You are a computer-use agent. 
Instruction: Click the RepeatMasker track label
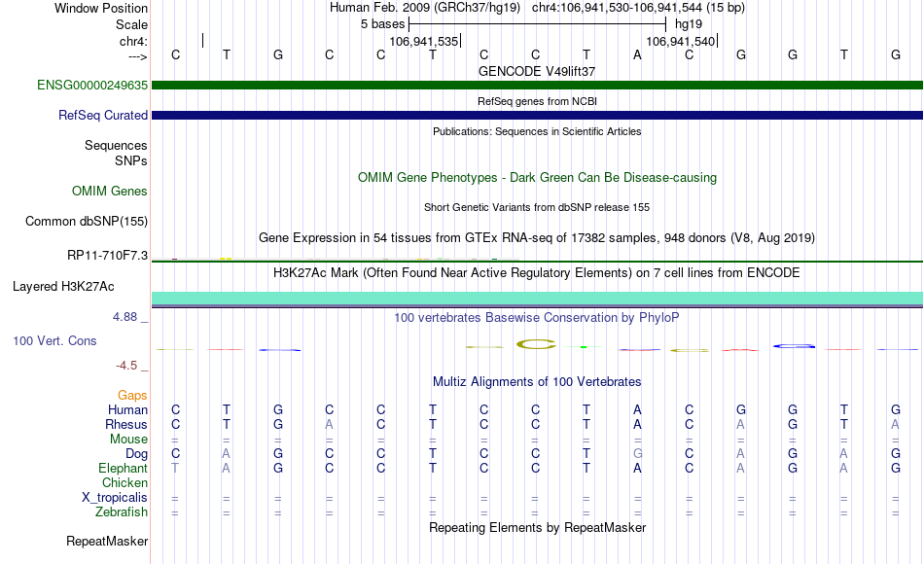click(107, 541)
